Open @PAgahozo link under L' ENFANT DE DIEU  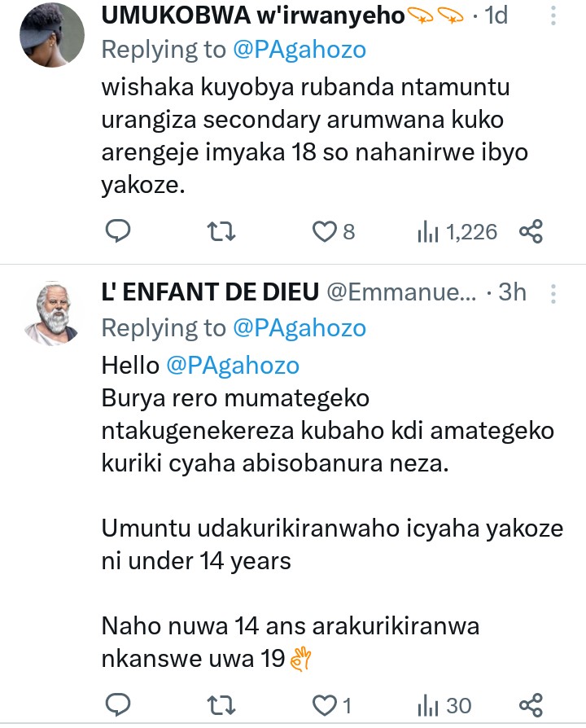click(300, 327)
